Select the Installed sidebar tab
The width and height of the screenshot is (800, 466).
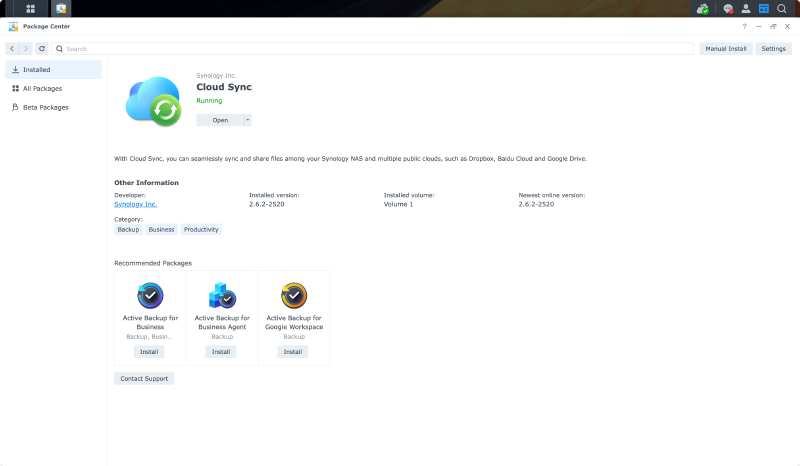pos(53,70)
